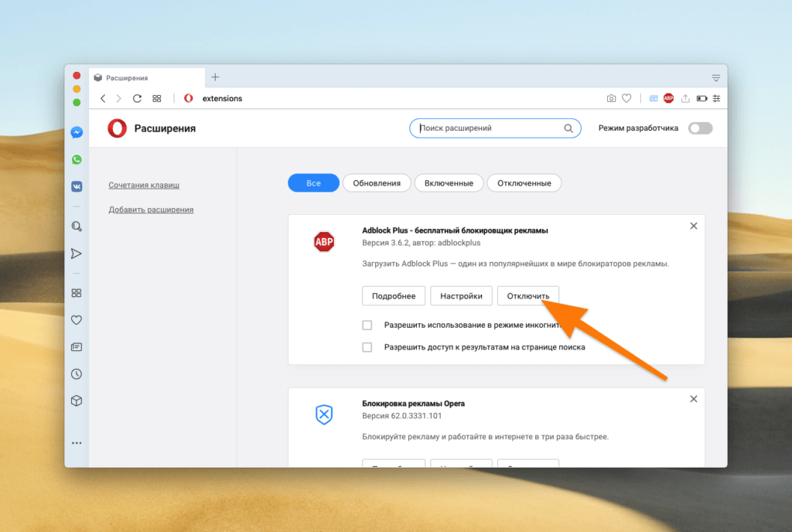The height and width of the screenshot is (532, 792).
Task: Open Сочетания клавиш link
Action: [144, 186]
